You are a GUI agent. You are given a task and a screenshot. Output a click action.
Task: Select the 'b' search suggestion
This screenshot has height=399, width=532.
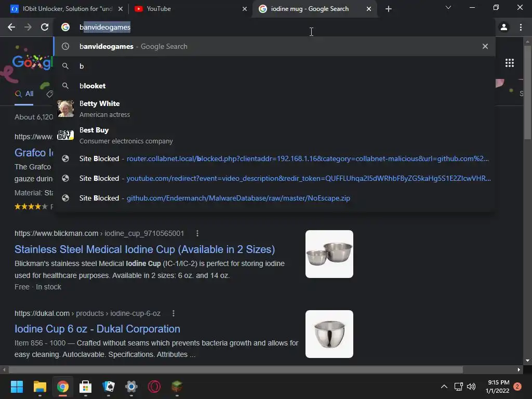(x=274, y=66)
